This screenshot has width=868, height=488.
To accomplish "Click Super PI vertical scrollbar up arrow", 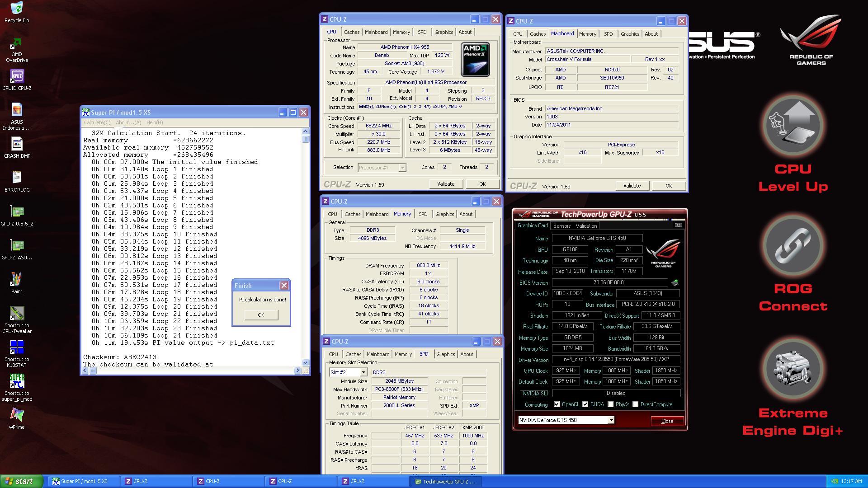I will [x=305, y=131].
